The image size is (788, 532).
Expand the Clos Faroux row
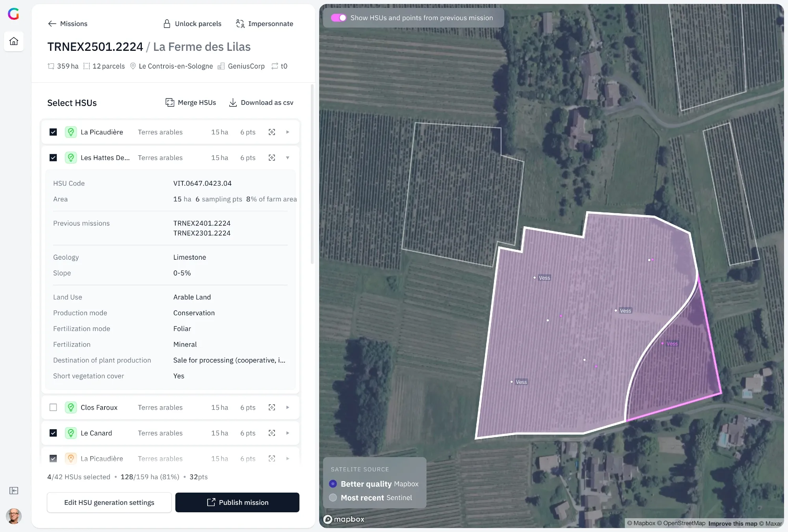point(288,407)
